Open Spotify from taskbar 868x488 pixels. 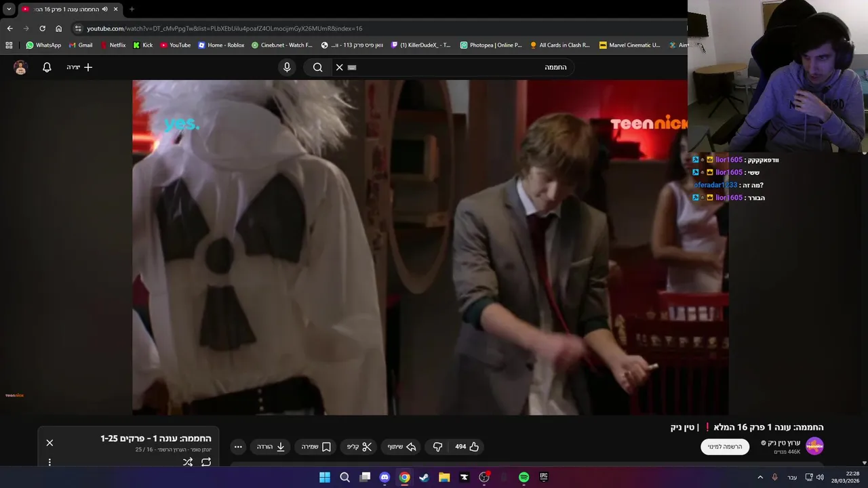coord(524,477)
